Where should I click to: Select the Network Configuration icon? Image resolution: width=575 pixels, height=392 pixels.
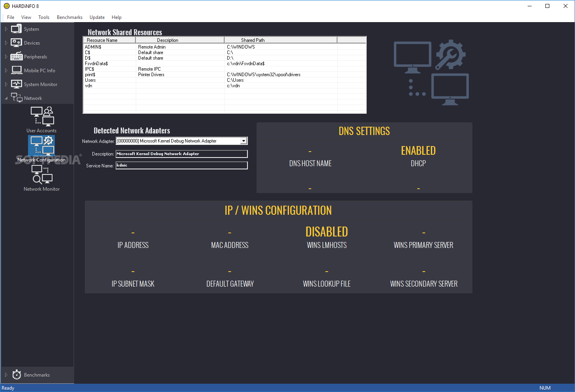(42, 145)
